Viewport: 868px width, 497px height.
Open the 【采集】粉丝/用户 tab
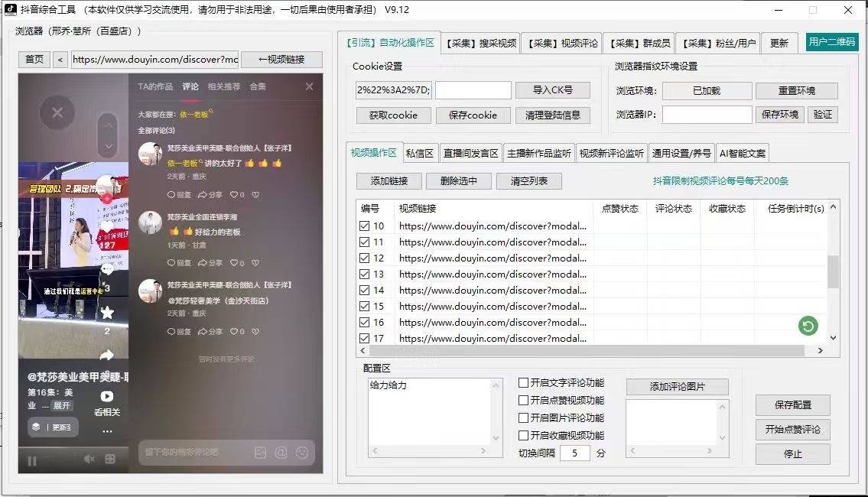tap(719, 43)
